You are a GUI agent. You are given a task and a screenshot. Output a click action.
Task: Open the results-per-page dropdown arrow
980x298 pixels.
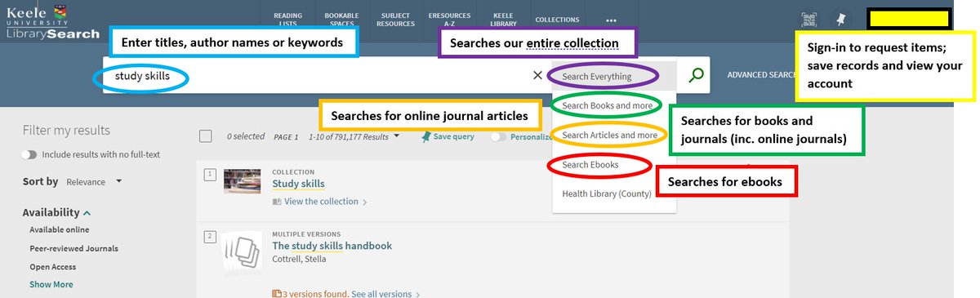tap(397, 136)
